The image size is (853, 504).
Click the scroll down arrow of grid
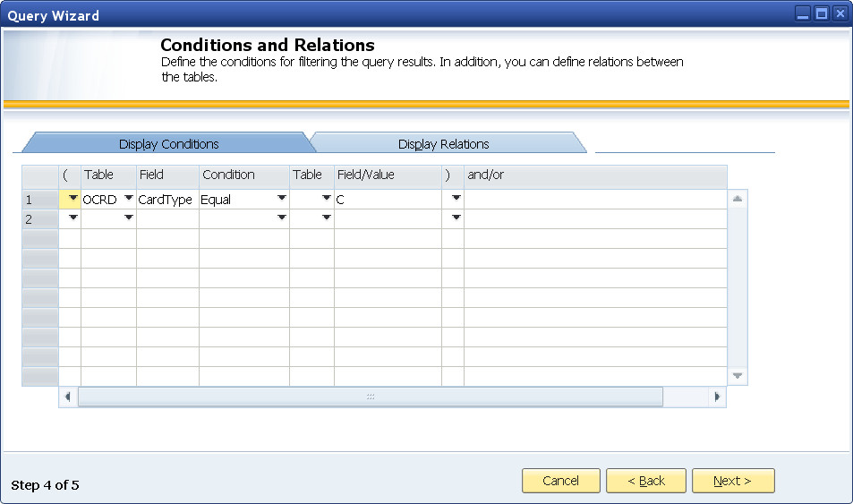pos(738,376)
